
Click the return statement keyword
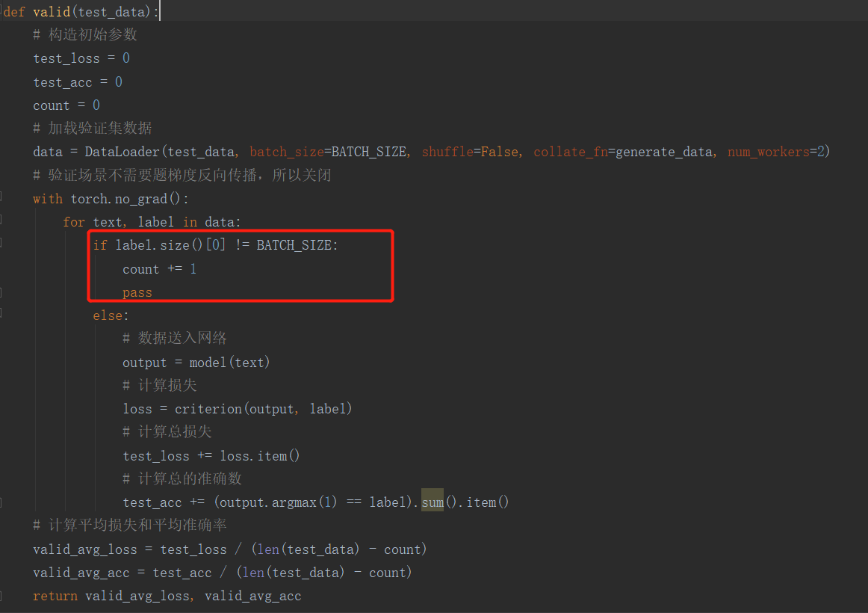point(55,595)
